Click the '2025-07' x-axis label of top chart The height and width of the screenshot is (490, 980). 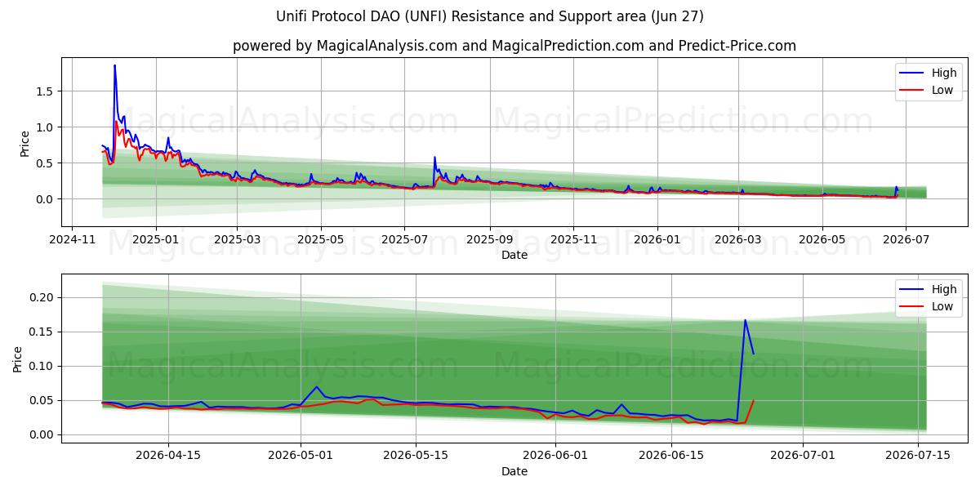[x=404, y=240]
